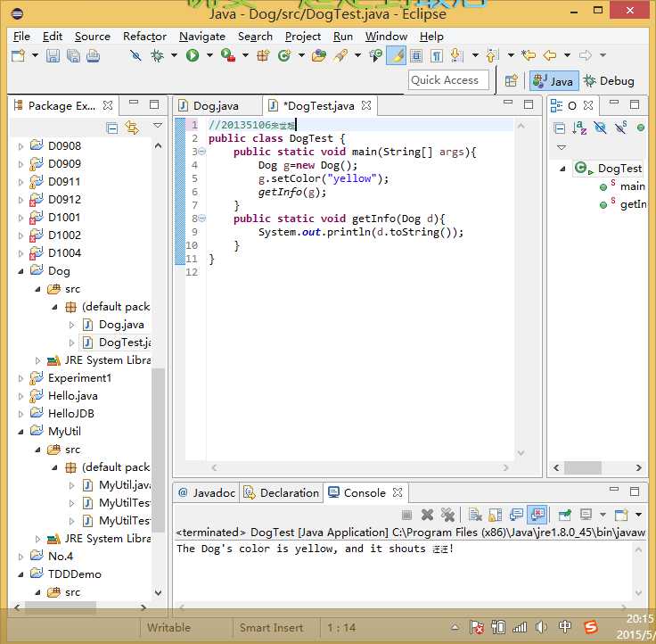The width and height of the screenshot is (656, 644).
Task: Click Collapse All in Package Explorer
Action: click(x=112, y=128)
